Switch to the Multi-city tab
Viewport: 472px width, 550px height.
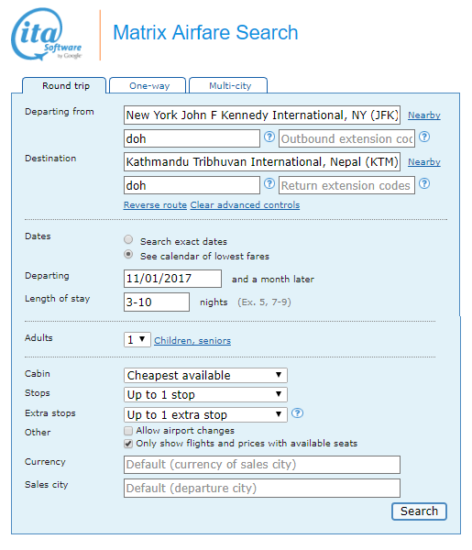click(229, 86)
